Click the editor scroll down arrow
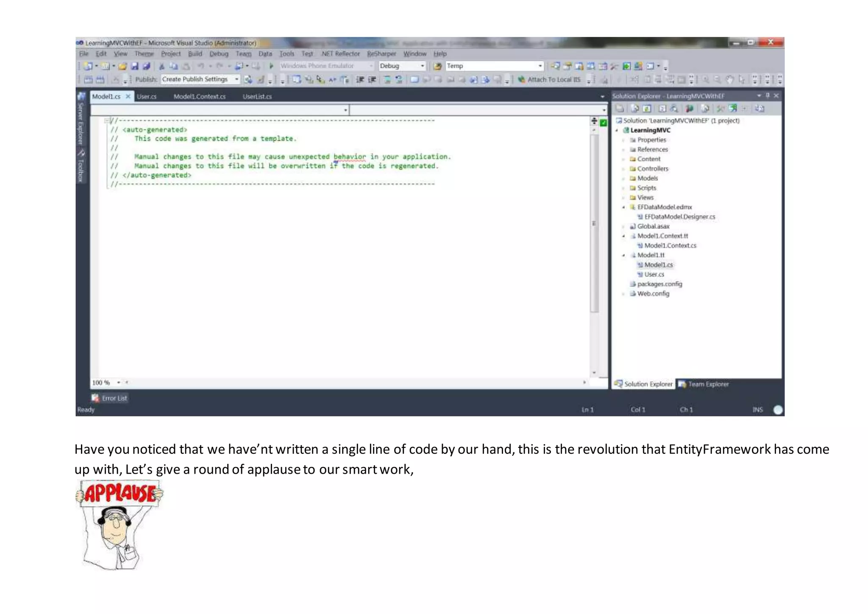 tap(594, 373)
